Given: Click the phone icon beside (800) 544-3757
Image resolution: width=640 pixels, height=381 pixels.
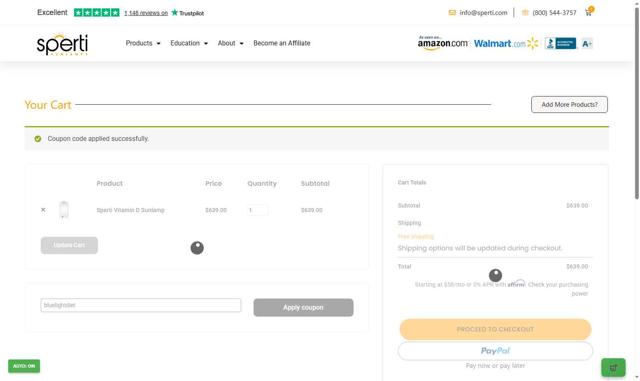Looking at the screenshot, I should point(525,13).
